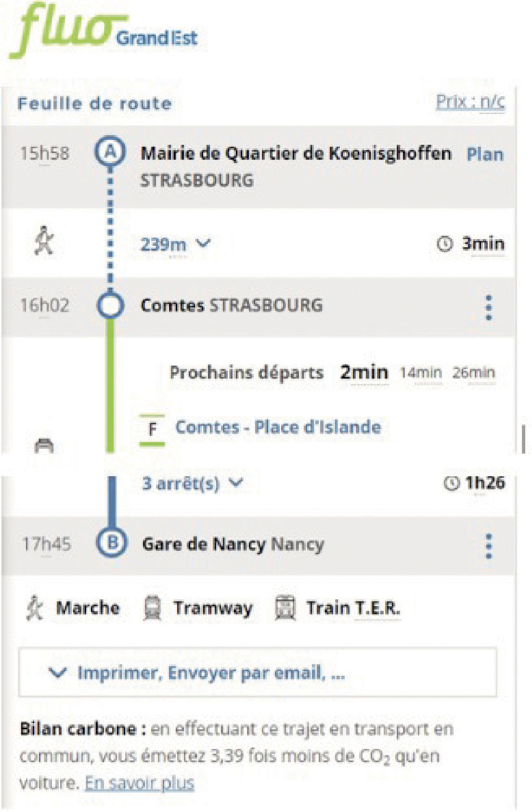Click the arrival marker B circle
The width and height of the screenshot is (532, 812).
tap(112, 543)
